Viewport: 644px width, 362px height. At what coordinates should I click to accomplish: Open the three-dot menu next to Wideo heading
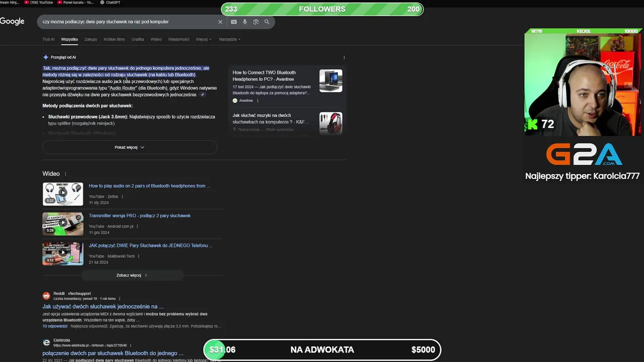[x=65, y=174]
